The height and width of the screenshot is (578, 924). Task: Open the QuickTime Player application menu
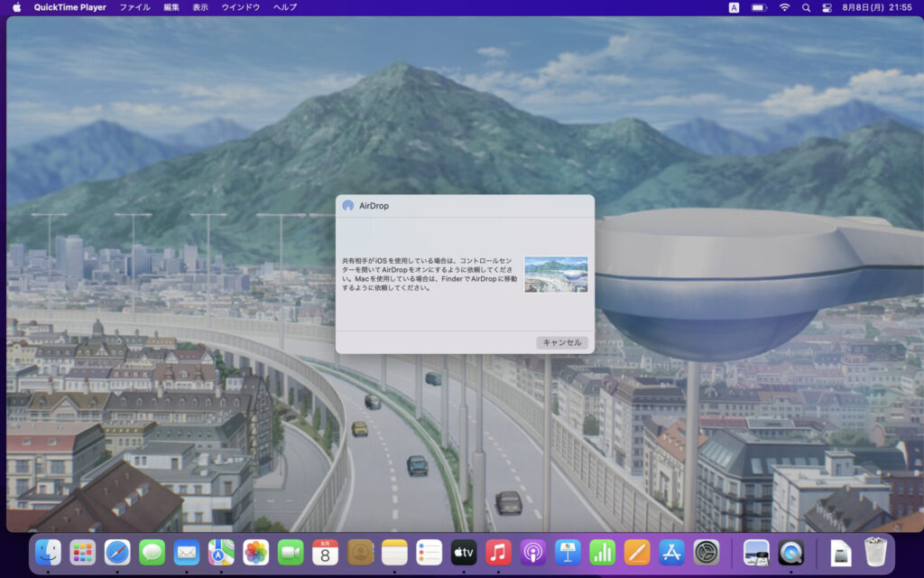70,7
